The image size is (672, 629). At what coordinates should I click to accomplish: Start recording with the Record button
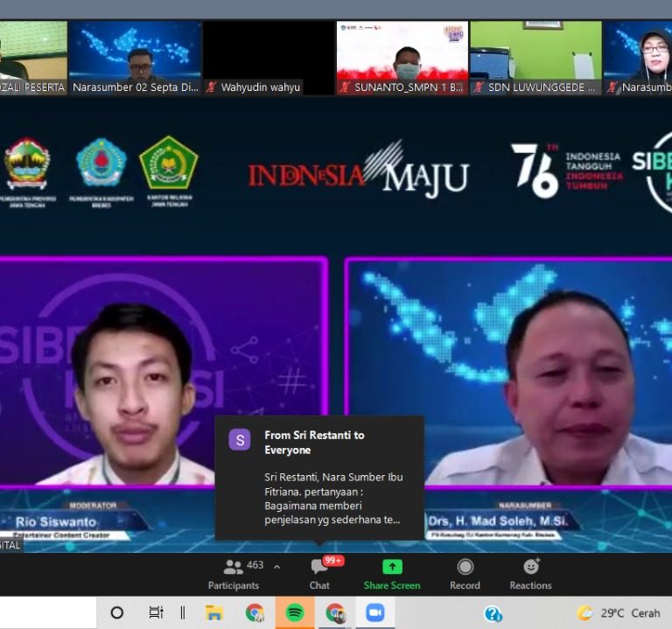coord(465,575)
